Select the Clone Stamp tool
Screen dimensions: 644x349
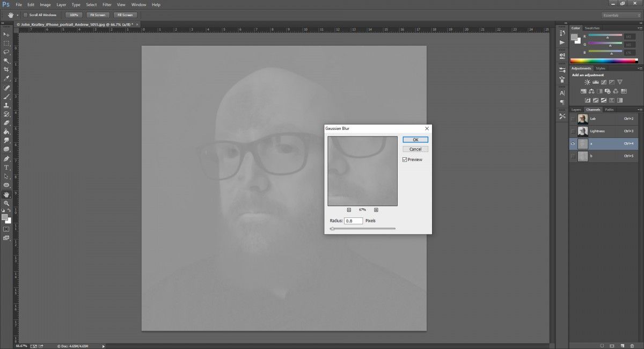pos(6,105)
